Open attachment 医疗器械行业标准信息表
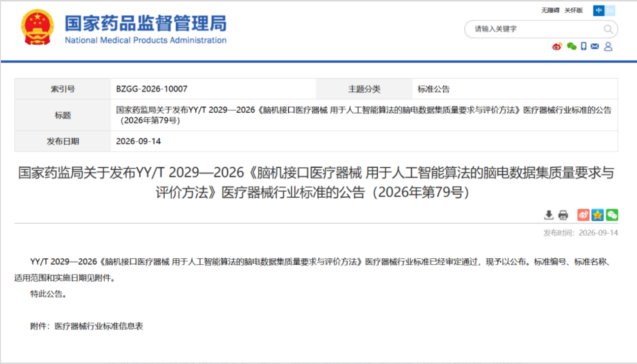The height and width of the screenshot is (364, 637). (99, 326)
